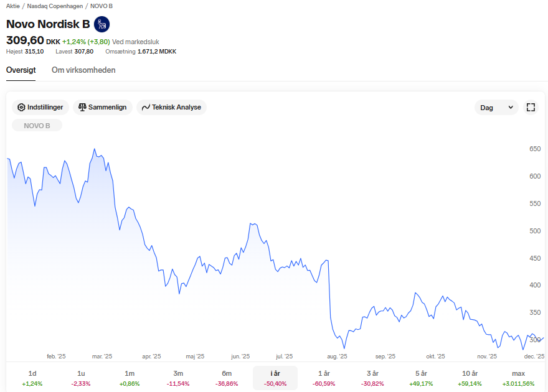Image resolution: width=548 pixels, height=392 pixels.
Task: Select 1d time range
Action: tap(32, 378)
